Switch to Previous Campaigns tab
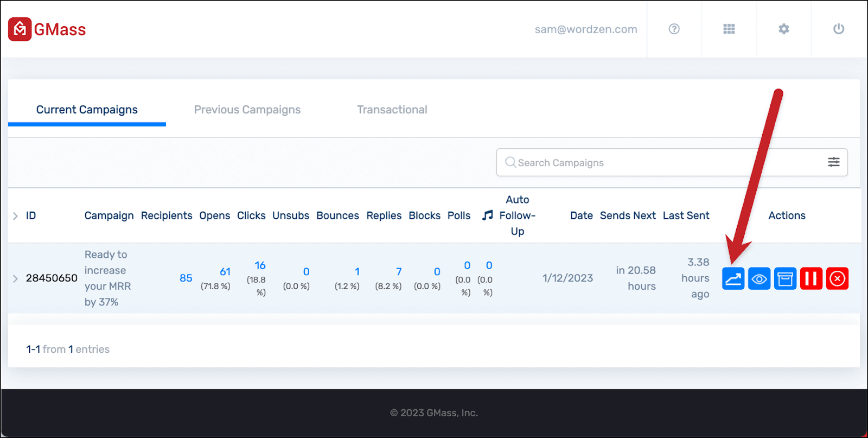This screenshot has height=438, width=868. pos(247,110)
